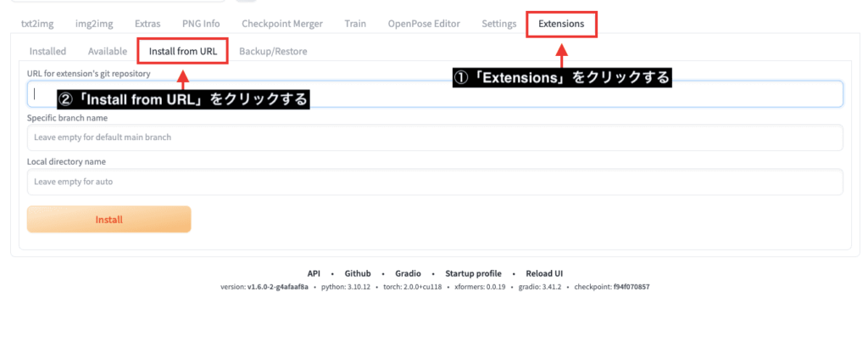Click the 'torch: 2.0.0+cu118' footer text
Viewport: 868px width, 342px height.
pyautogui.click(x=413, y=287)
